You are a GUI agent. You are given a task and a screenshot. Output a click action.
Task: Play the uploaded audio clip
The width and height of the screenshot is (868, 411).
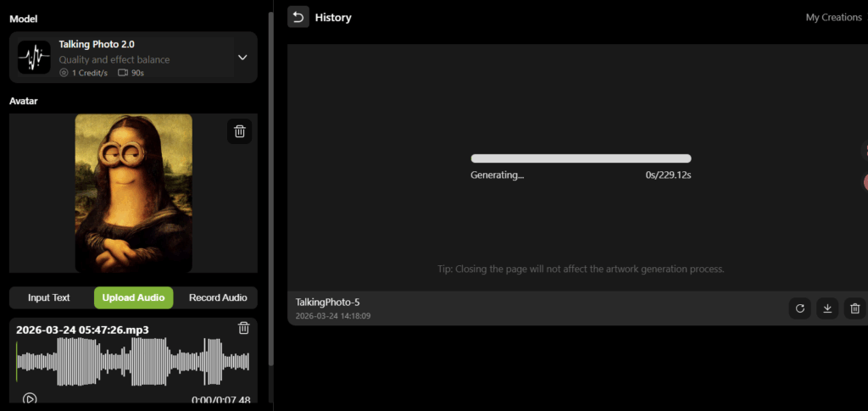click(x=30, y=398)
